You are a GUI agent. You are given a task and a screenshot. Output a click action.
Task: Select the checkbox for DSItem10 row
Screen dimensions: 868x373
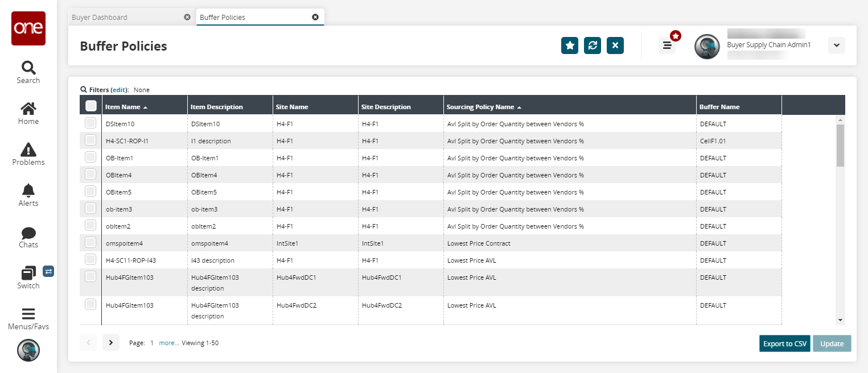pyautogui.click(x=90, y=123)
